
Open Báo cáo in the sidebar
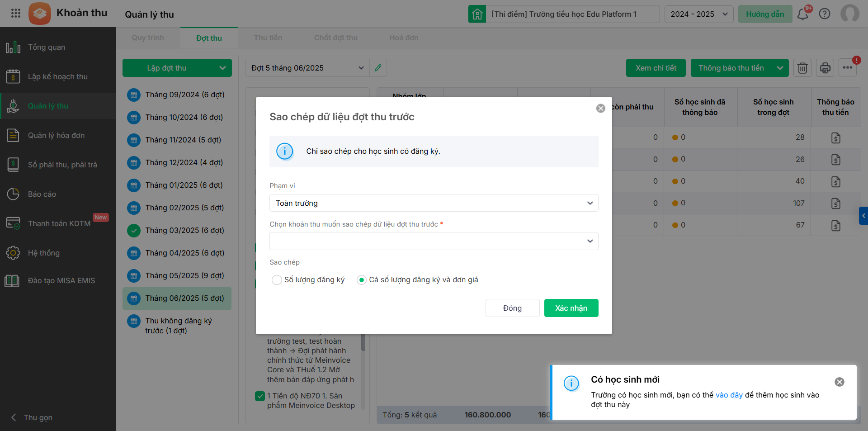[42, 194]
